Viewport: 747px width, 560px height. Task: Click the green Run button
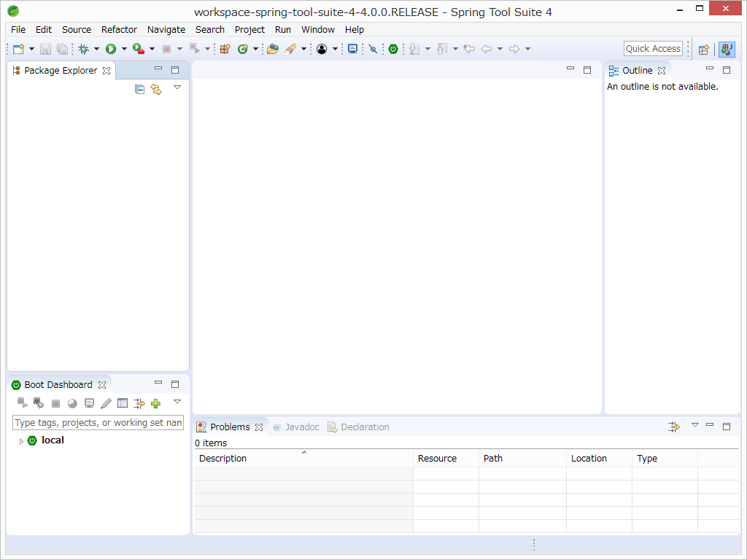click(x=111, y=49)
